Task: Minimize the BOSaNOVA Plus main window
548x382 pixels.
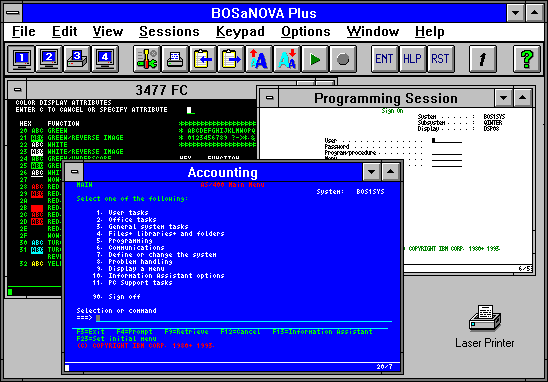Action: 515,13
